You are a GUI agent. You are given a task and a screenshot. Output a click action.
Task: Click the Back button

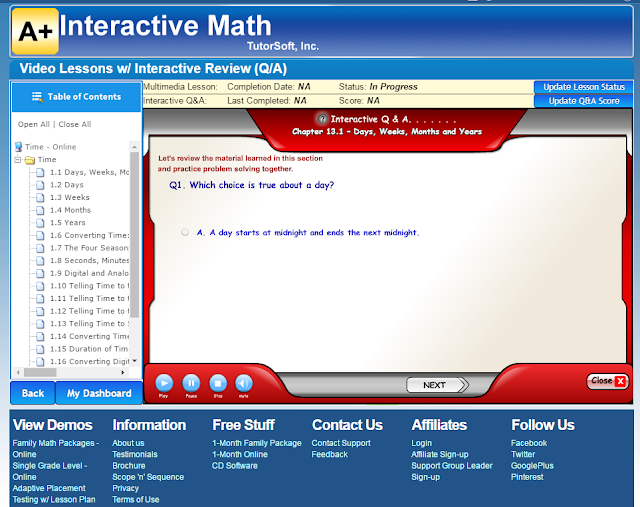click(x=33, y=394)
